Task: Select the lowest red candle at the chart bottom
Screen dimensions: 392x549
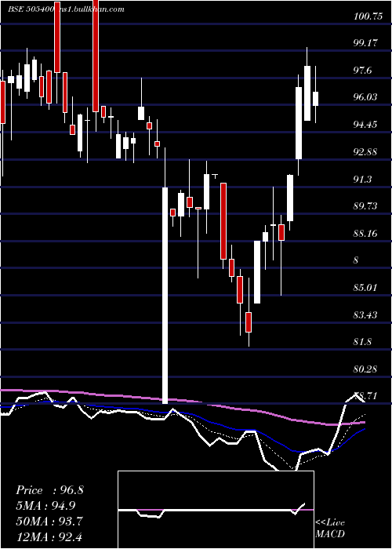Action: point(249,322)
